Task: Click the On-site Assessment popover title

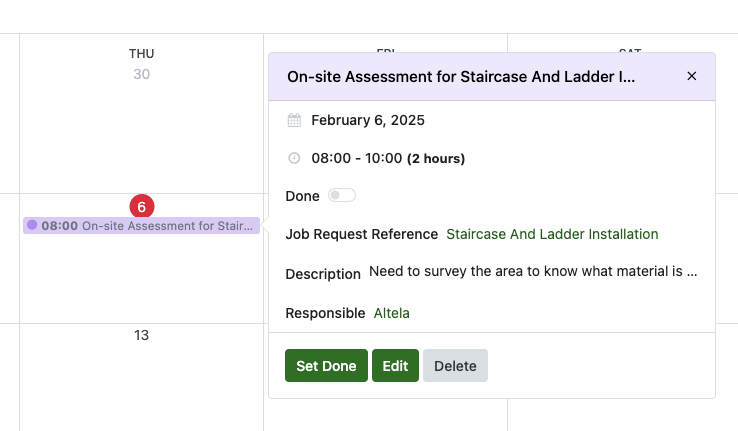Action: click(x=461, y=76)
